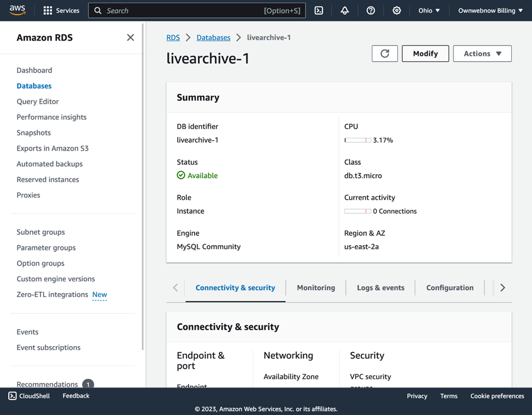This screenshot has height=415, width=532.
Task: Close the Amazon RDS side panel
Action: point(130,38)
